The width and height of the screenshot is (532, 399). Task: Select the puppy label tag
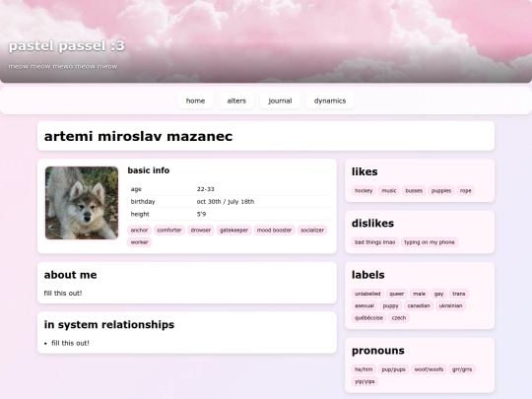(390, 305)
